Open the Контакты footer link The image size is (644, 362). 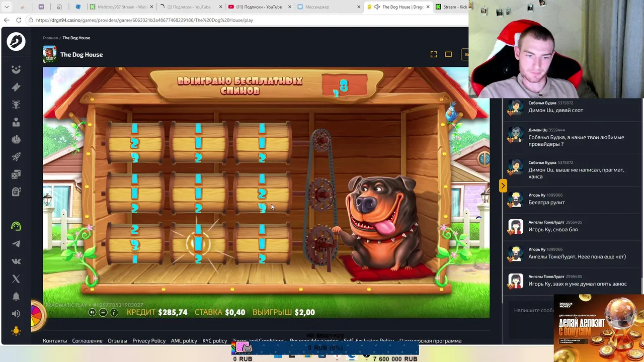tap(55, 341)
